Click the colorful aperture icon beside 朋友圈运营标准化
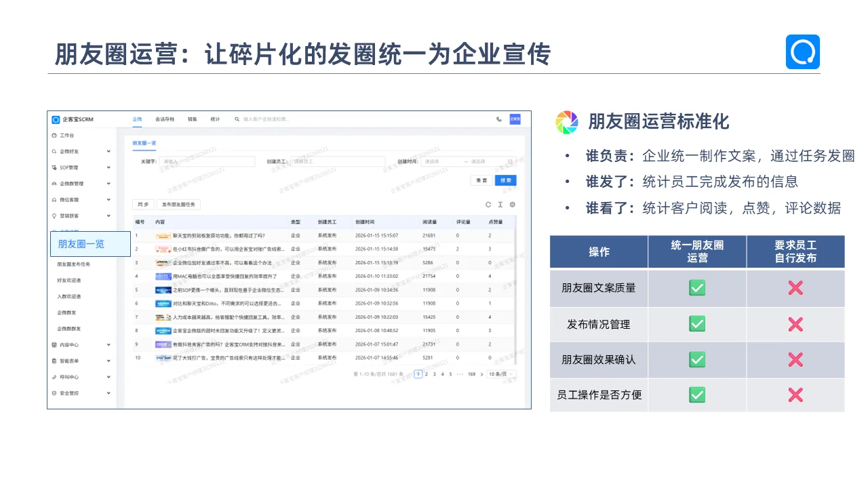The width and height of the screenshot is (868, 488). pos(567,122)
